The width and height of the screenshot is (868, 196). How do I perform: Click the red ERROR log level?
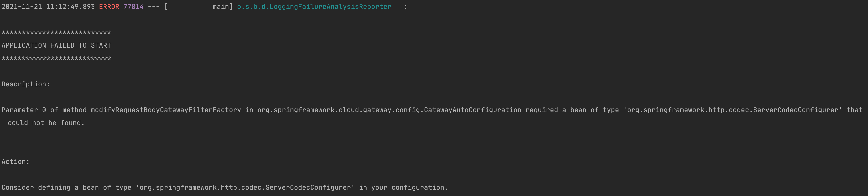pos(109,7)
